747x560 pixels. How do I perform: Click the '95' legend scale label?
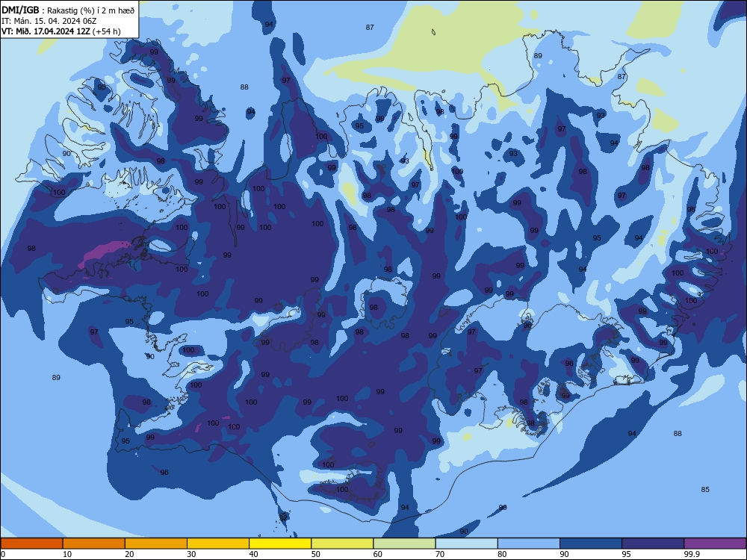pyautogui.click(x=626, y=554)
